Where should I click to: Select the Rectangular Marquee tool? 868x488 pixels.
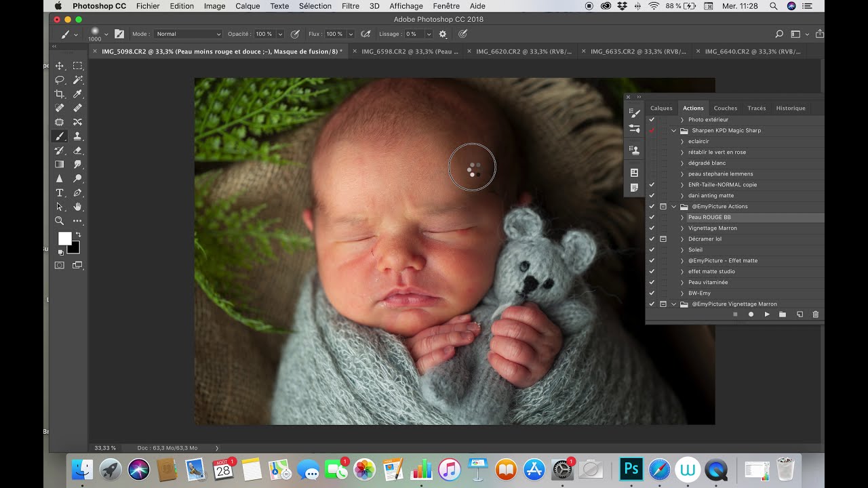click(77, 66)
